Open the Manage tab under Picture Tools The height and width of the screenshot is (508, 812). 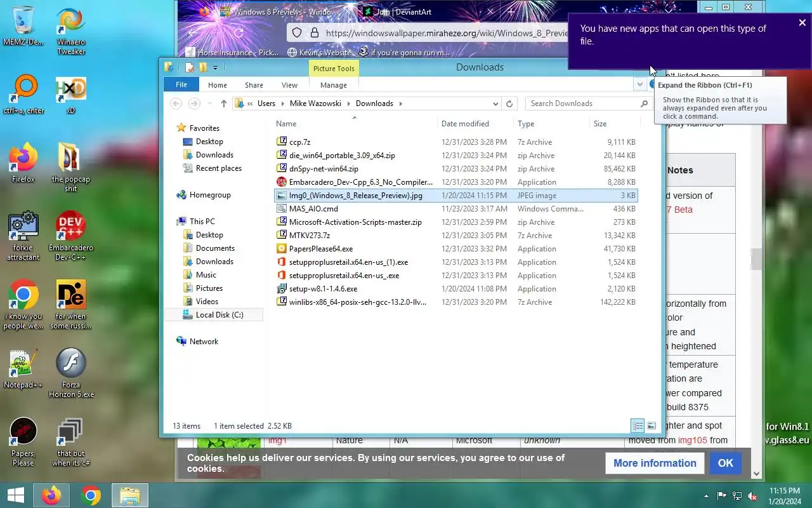pos(334,85)
